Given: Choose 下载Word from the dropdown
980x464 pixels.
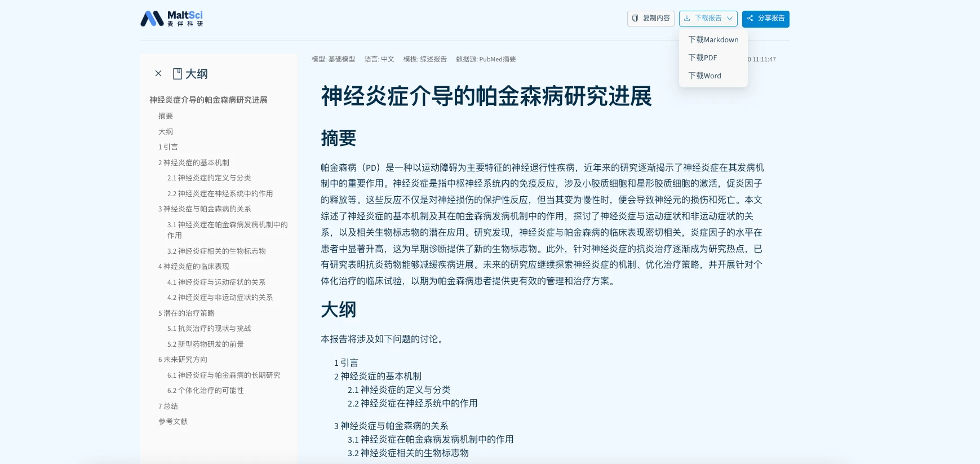Looking at the screenshot, I should (713, 76).
